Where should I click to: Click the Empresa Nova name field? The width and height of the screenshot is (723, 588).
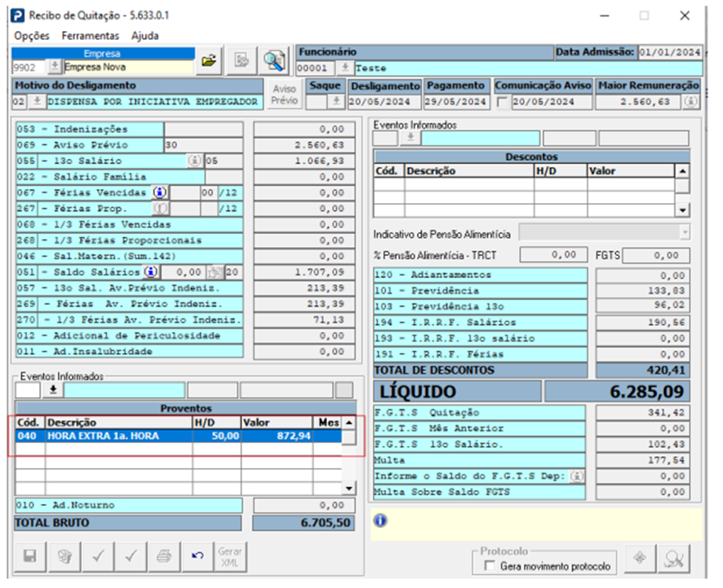pos(129,67)
